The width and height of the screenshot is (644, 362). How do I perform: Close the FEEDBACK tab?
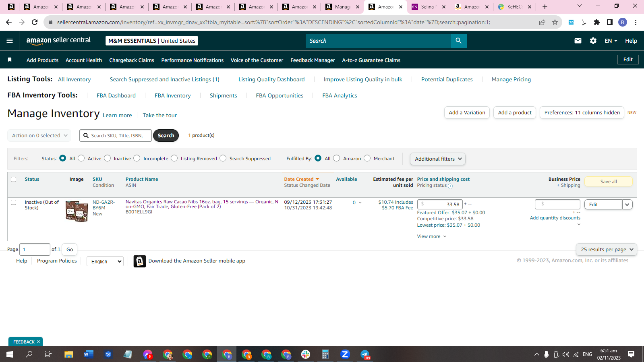click(39, 342)
